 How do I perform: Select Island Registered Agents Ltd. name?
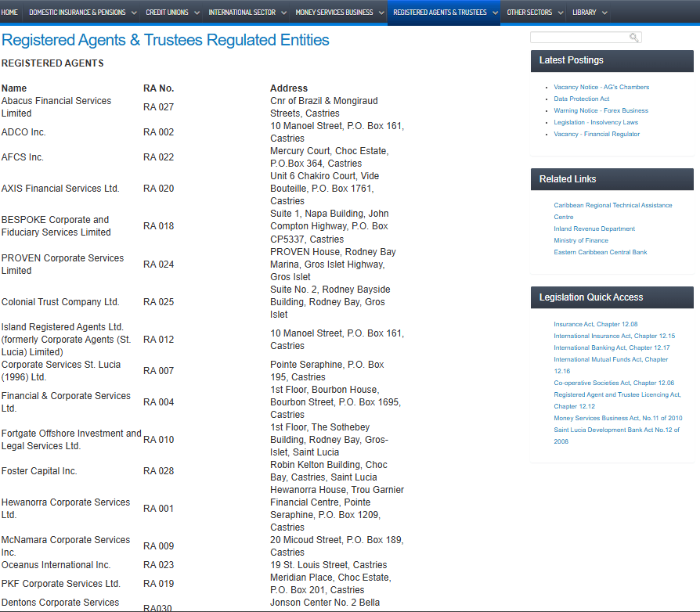(66, 340)
